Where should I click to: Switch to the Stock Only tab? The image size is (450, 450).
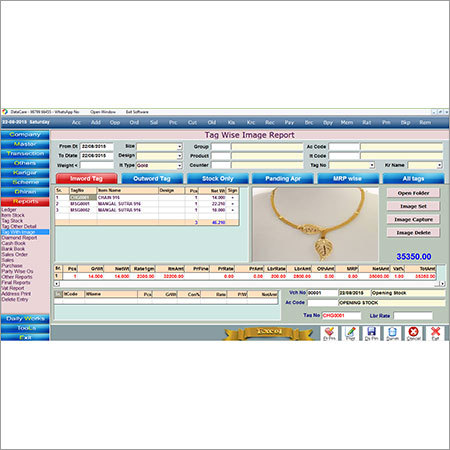(217, 179)
